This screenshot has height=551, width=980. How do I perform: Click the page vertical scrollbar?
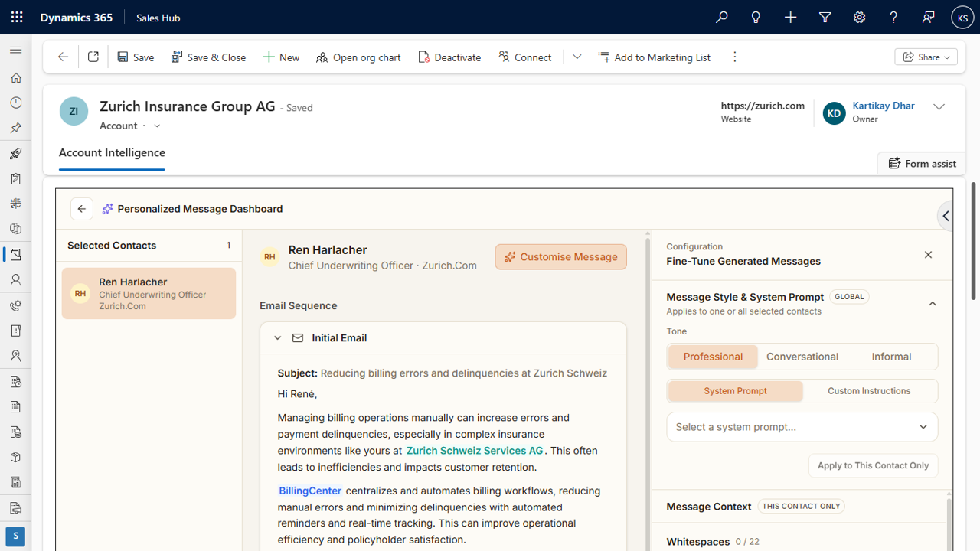tap(973, 241)
